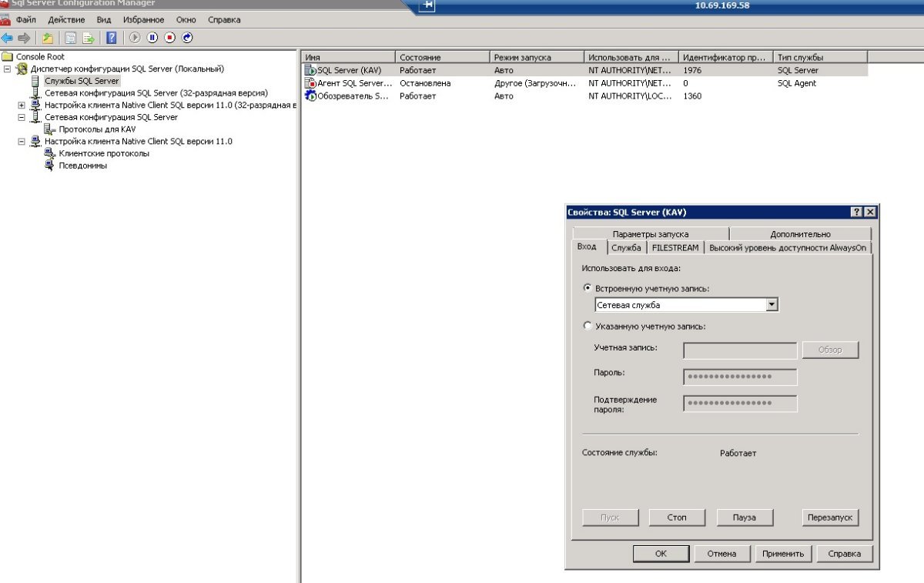Click the Stop service toolbar icon
The height and width of the screenshot is (583, 924).
(x=169, y=38)
